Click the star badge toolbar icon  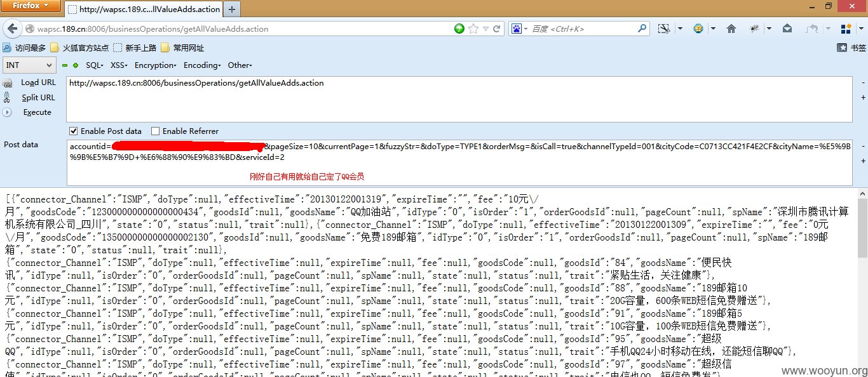point(698,29)
